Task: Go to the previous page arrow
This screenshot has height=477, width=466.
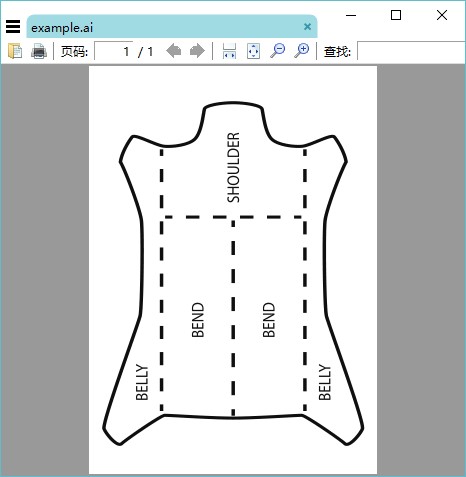Action: click(174, 51)
